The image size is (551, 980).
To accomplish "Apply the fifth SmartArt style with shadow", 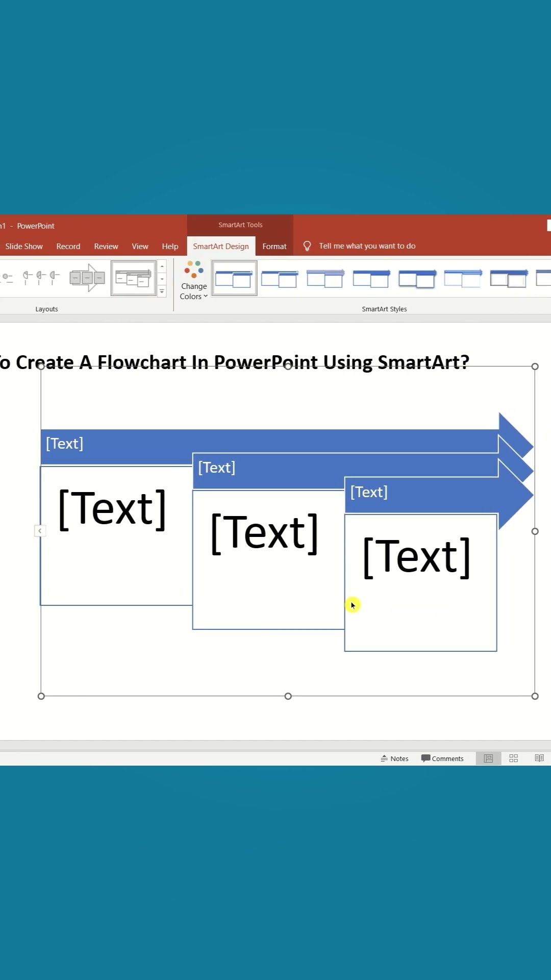I will pos(417,279).
